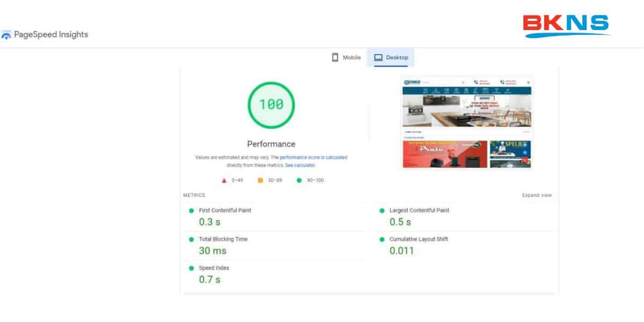Click the green dot beside Cumulative Layout Shift
644x322 pixels.
382,240
